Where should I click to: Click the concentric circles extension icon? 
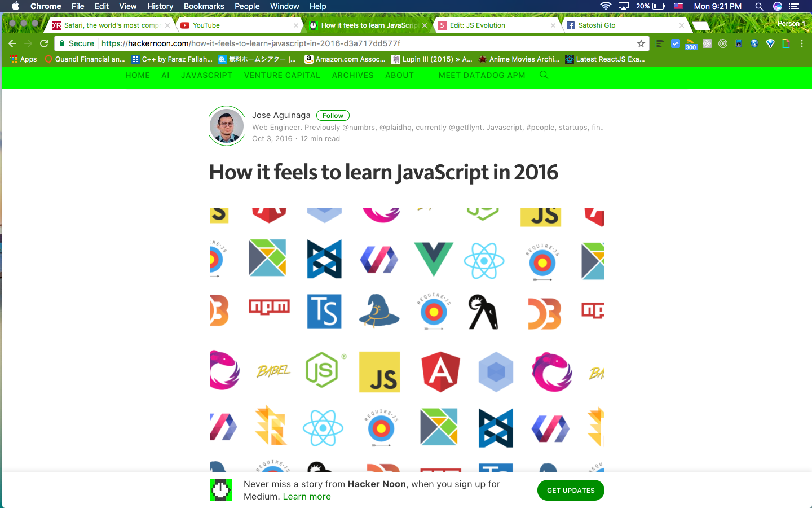[723, 43]
